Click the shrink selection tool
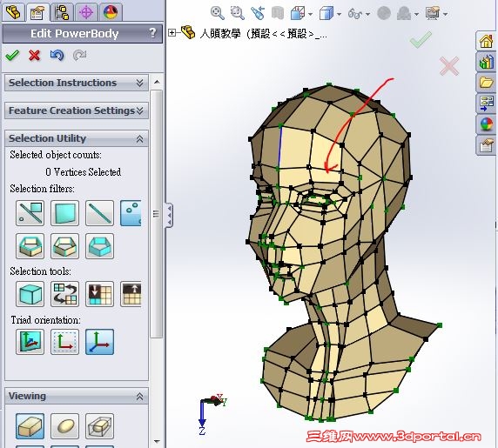 pyautogui.click(x=100, y=294)
